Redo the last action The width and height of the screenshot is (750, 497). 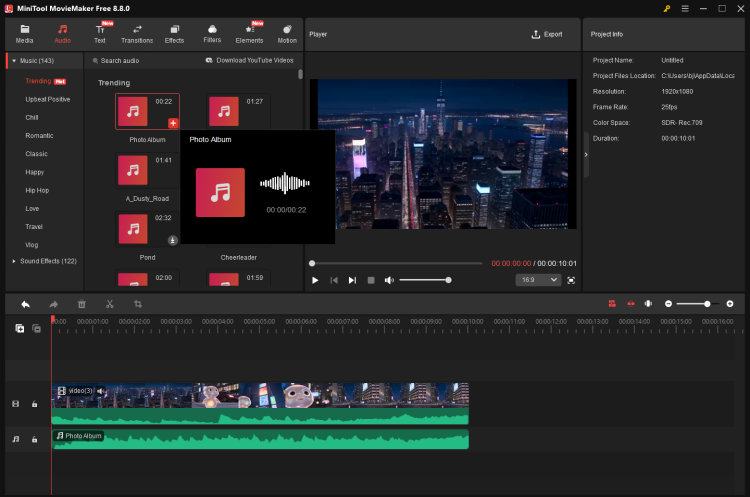click(x=54, y=304)
